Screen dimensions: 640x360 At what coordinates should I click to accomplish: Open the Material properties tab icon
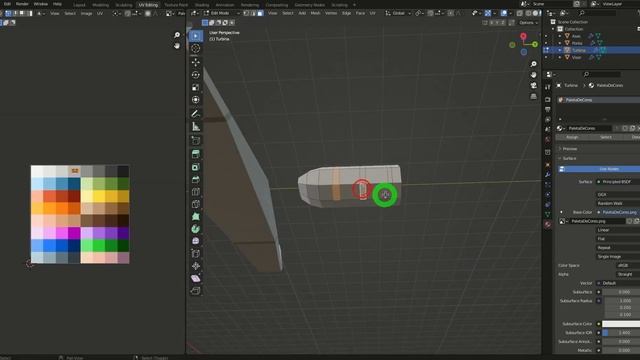click(x=548, y=224)
